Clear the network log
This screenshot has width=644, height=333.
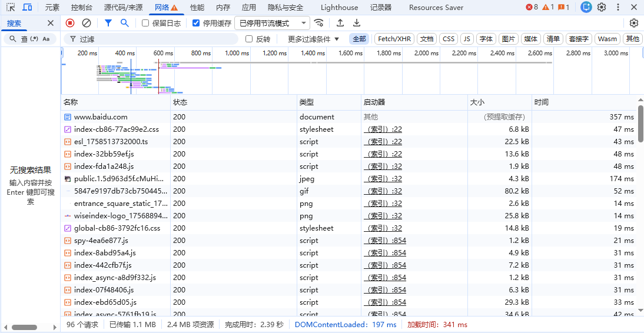tap(87, 23)
